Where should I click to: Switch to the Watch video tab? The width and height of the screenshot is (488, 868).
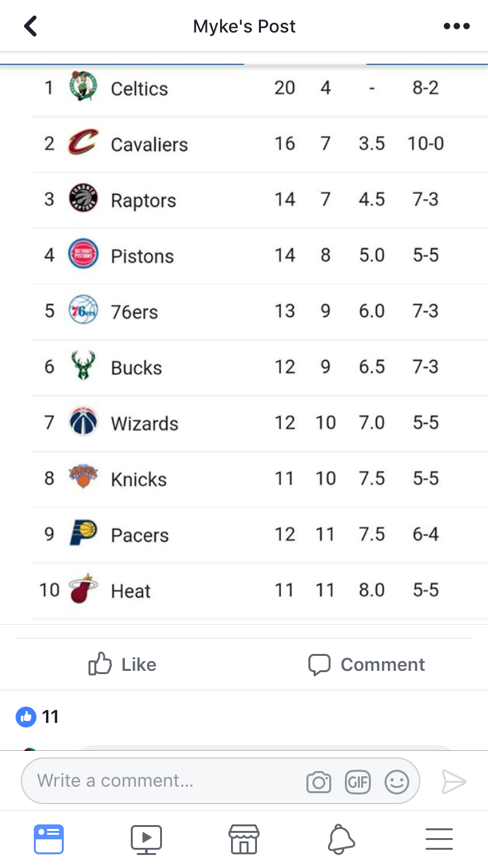pyautogui.click(x=146, y=839)
